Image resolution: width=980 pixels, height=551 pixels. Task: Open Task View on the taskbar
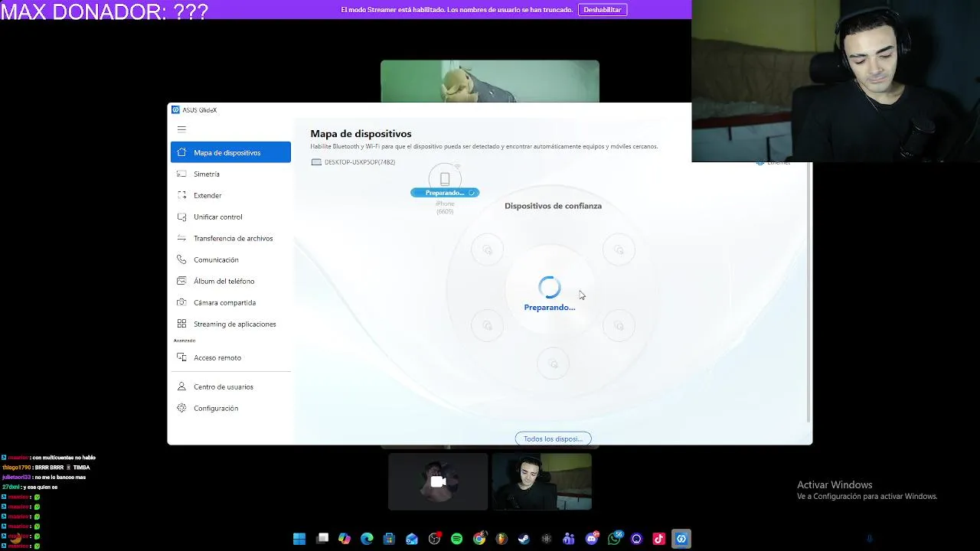(322, 539)
